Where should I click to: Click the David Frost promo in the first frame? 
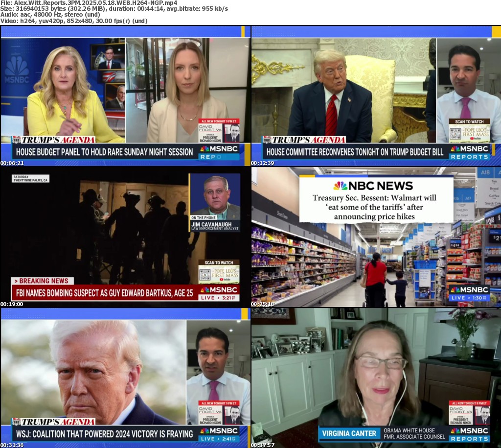(219, 131)
